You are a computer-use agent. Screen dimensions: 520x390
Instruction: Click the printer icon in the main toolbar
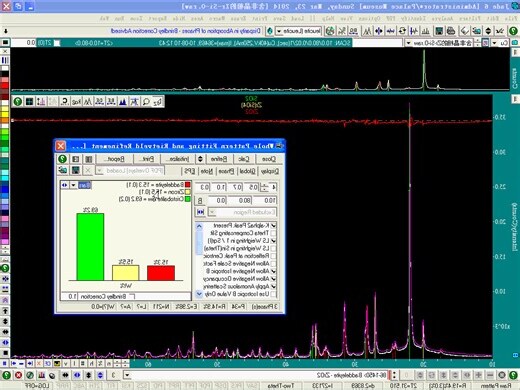click(451, 31)
